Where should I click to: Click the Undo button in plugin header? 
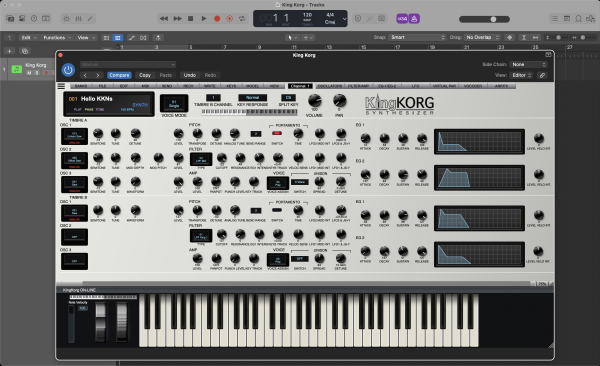click(190, 75)
